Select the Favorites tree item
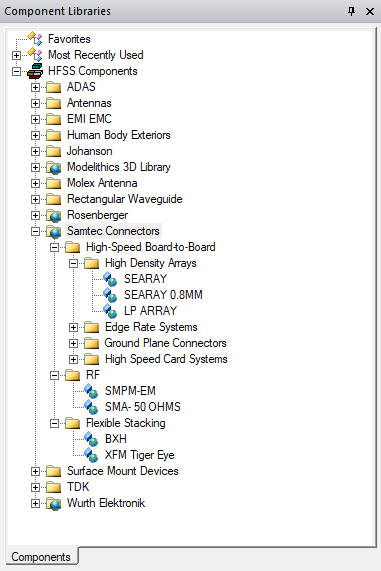This screenshot has width=381, height=571. [69, 39]
